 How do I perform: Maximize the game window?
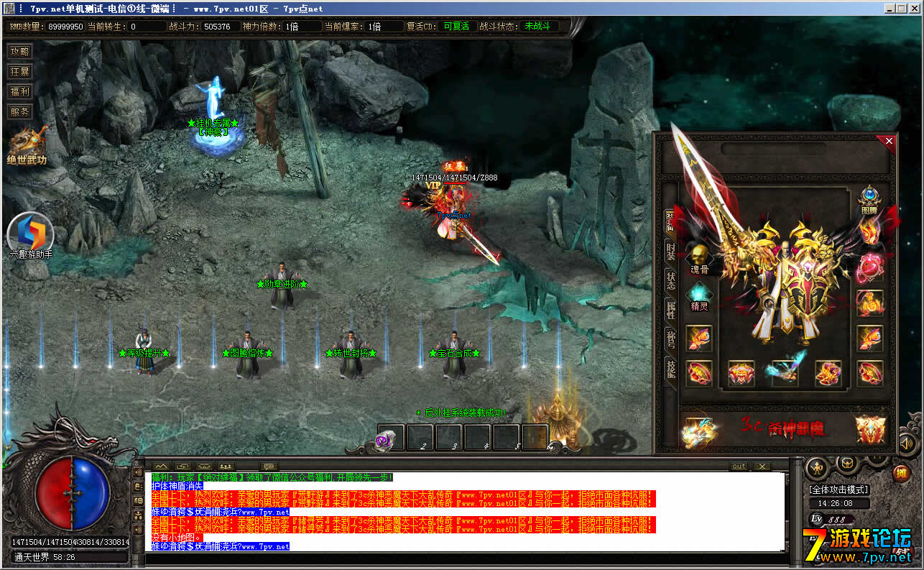901,8
